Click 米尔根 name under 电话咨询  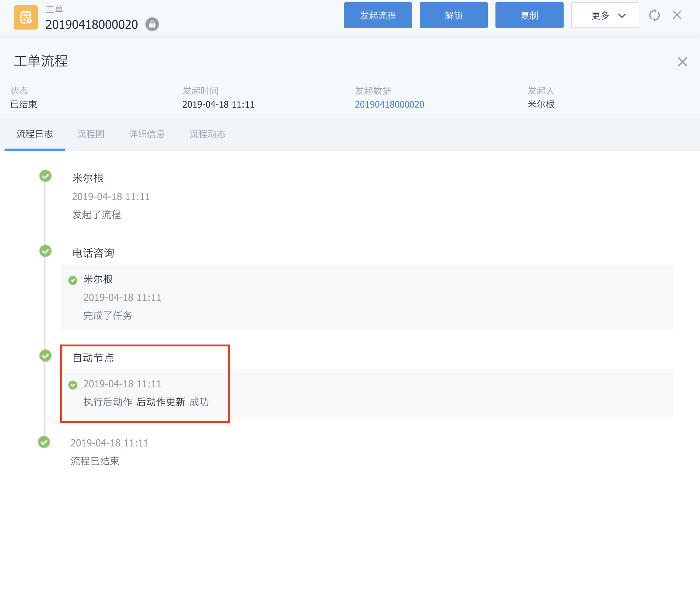click(98, 279)
